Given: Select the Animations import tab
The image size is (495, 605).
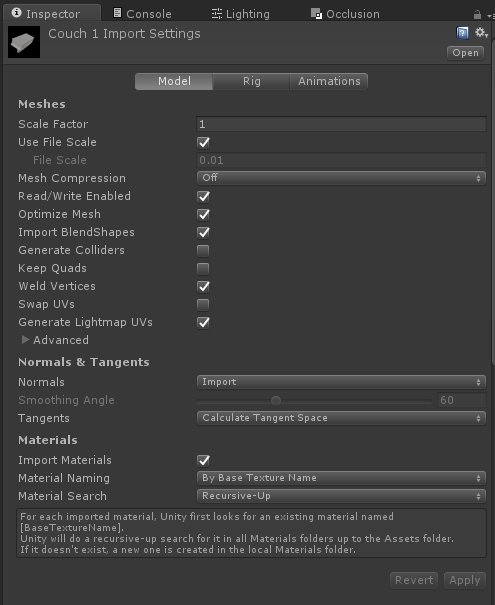Looking at the screenshot, I should (329, 81).
